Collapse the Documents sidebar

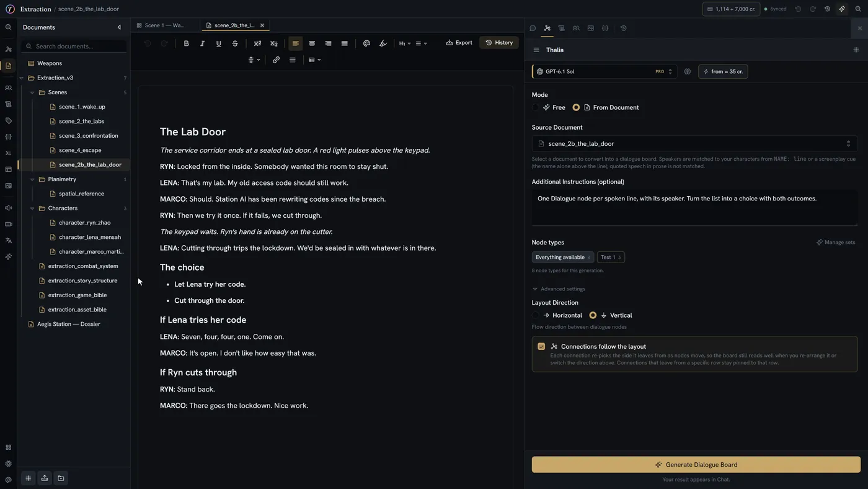coord(119,27)
